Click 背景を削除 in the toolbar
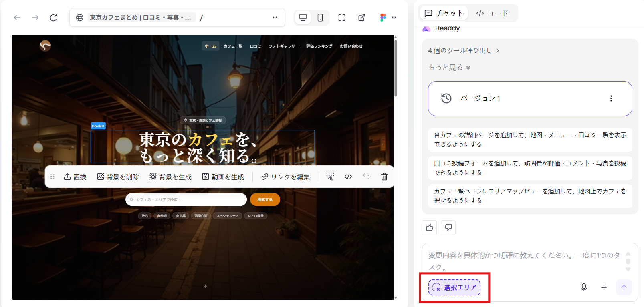Screen dimensions: 644x307 point(118,177)
